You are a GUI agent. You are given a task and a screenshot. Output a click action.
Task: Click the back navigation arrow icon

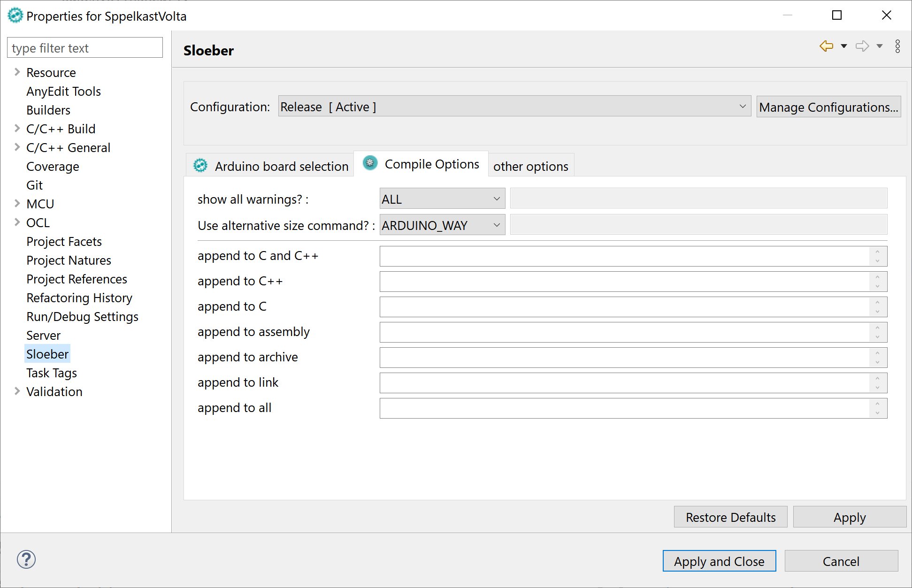pyautogui.click(x=826, y=46)
